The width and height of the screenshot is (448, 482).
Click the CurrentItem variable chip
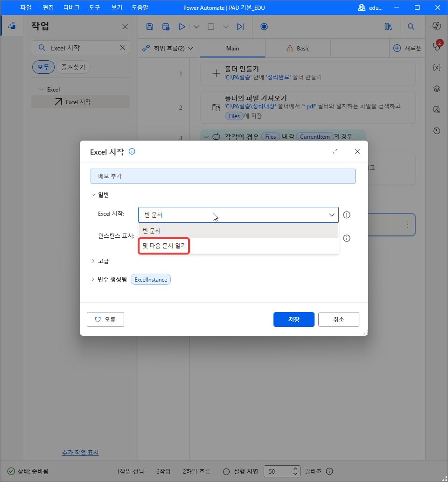click(x=315, y=137)
